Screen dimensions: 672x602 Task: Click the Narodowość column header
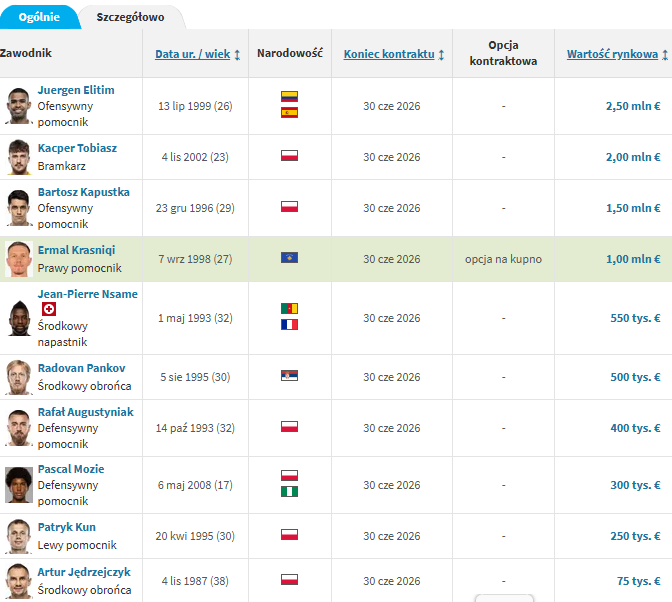pyautogui.click(x=290, y=53)
